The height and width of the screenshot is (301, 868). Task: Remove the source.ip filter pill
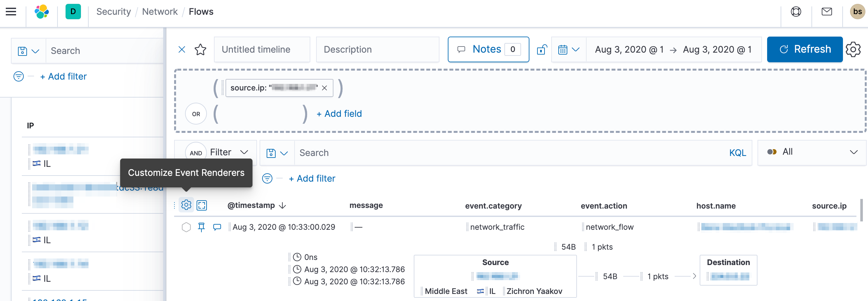pyautogui.click(x=324, y=88)
